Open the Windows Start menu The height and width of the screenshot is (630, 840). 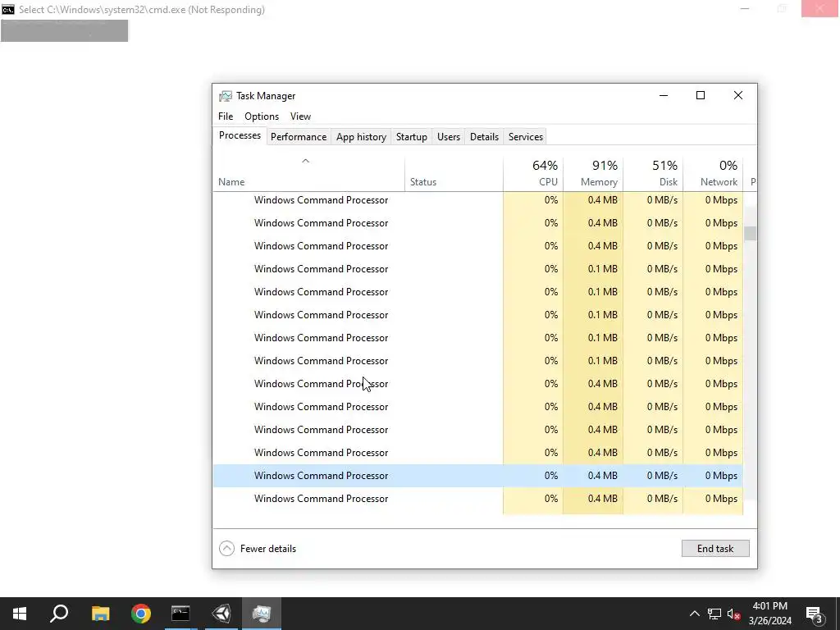pyautogui.click(x=20, y=614)
